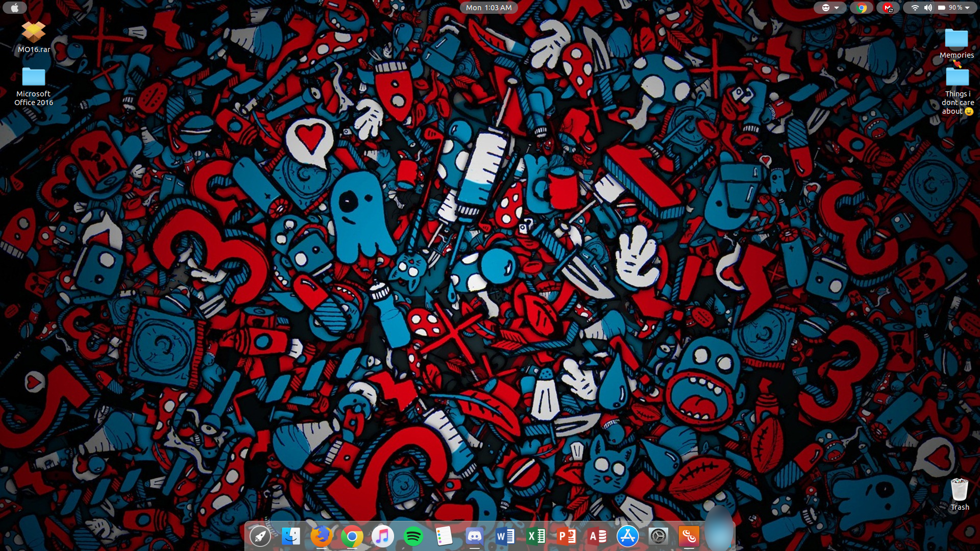Expand the system menu arrow beside 90 %
The height and width of the screenshot is (551, 980).
(967, 8)
